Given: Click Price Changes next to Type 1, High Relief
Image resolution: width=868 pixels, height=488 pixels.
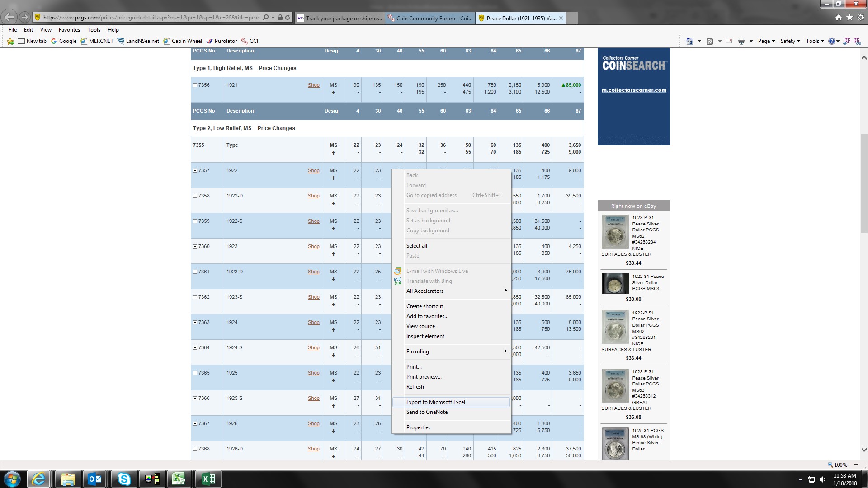Looking at the screenshot, I should point(278,68).
